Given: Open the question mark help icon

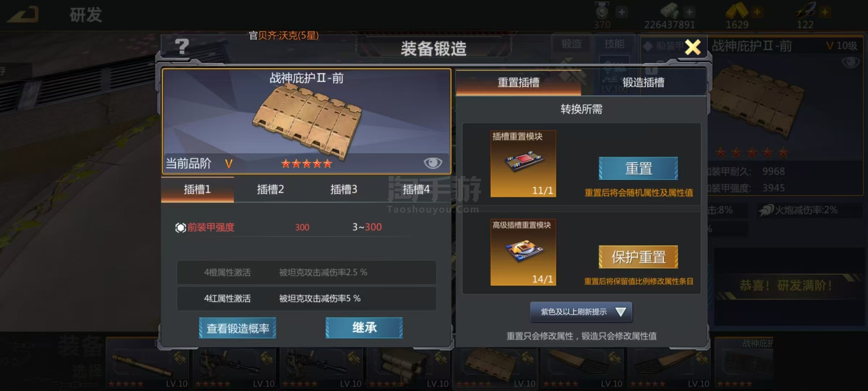Looking at the screenshot, I should [182, 46].
